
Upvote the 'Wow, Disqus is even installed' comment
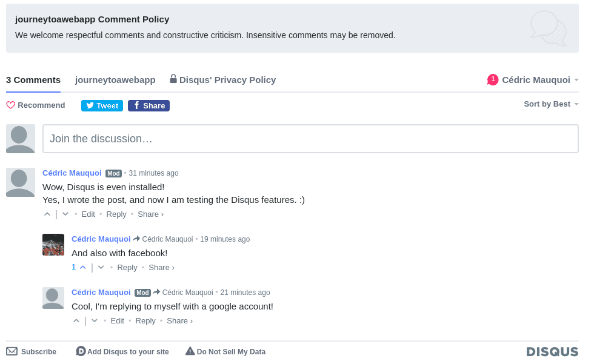click(47, 214)
